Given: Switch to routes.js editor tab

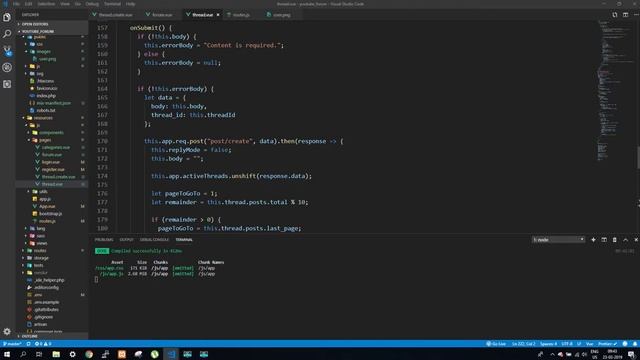Looking at the screenshot, I should [x=241, y=15].
